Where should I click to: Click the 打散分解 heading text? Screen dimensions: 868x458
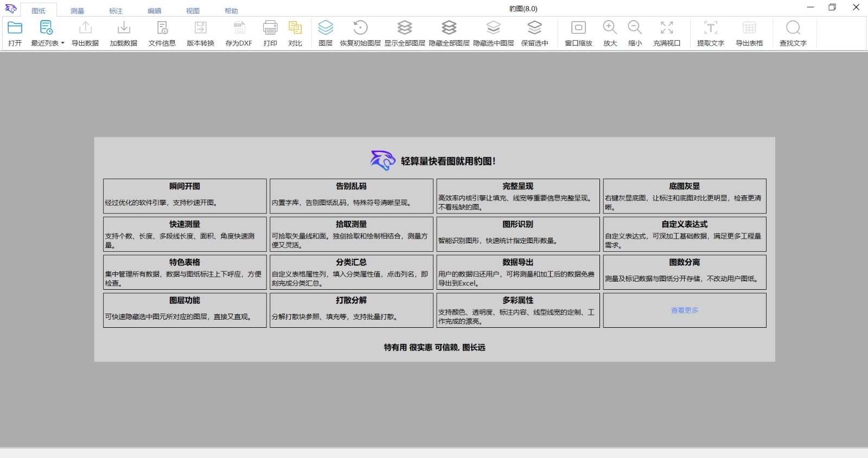click(x=352, y=300)
